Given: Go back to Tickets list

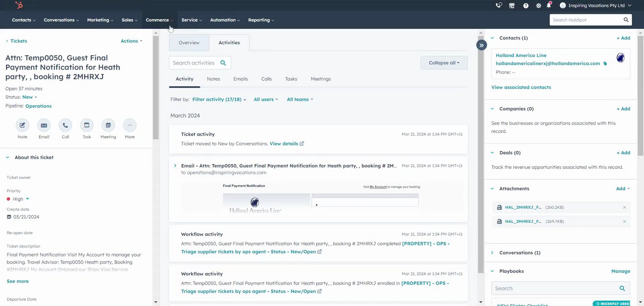Looking at the screenshot, I should click(17, 41).
